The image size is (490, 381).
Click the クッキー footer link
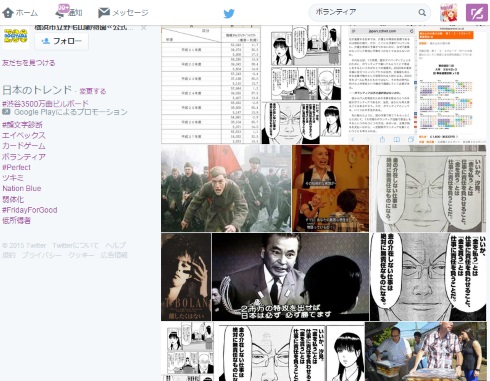(81, 255)
